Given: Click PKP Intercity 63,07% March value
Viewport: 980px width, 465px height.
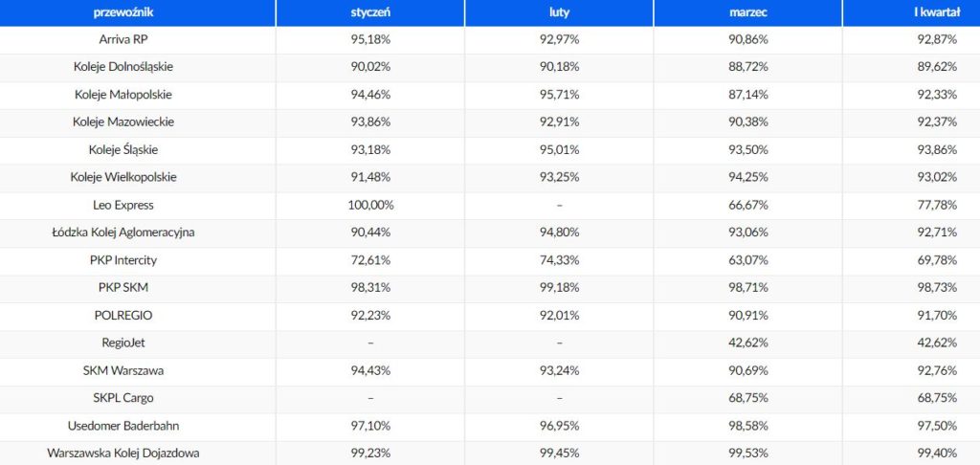Looking at the screenshot, I should [x=748, y=260].
